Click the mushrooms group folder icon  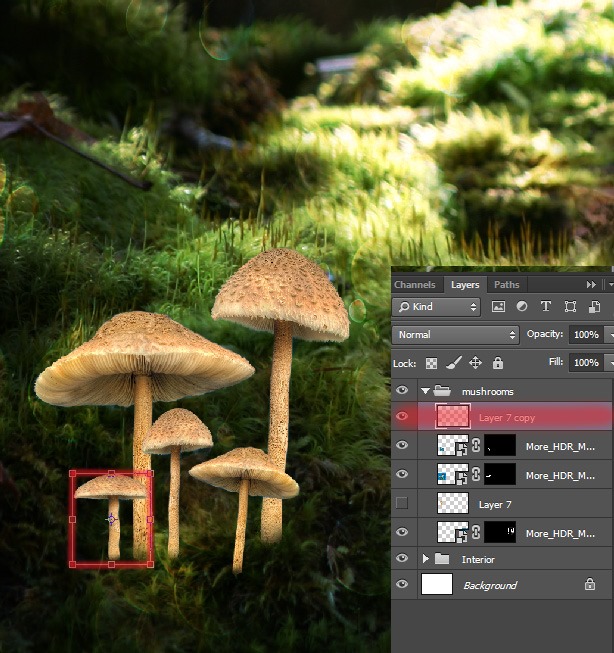click(442, 391)
